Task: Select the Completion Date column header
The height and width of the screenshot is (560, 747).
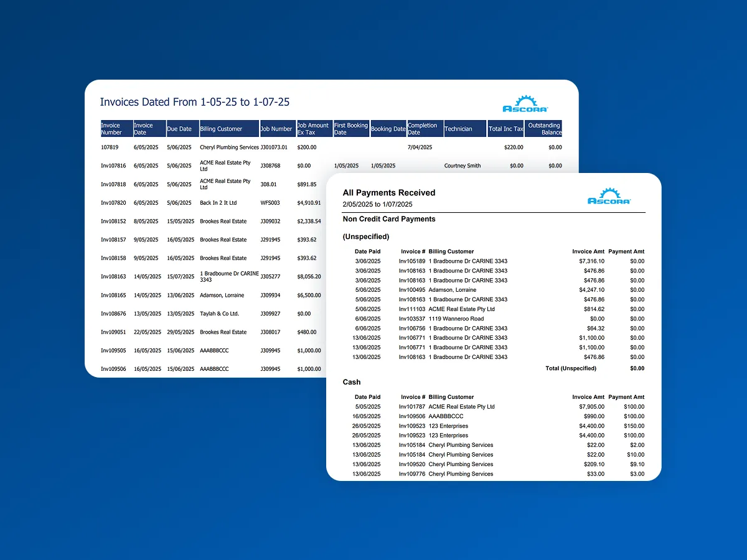Action: tap(425, 129)
